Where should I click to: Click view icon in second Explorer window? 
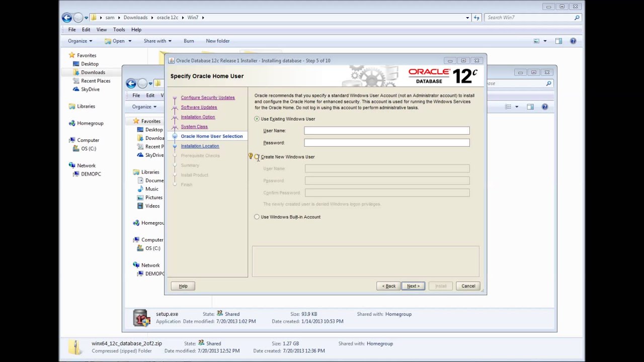click(x=508, y=107)
